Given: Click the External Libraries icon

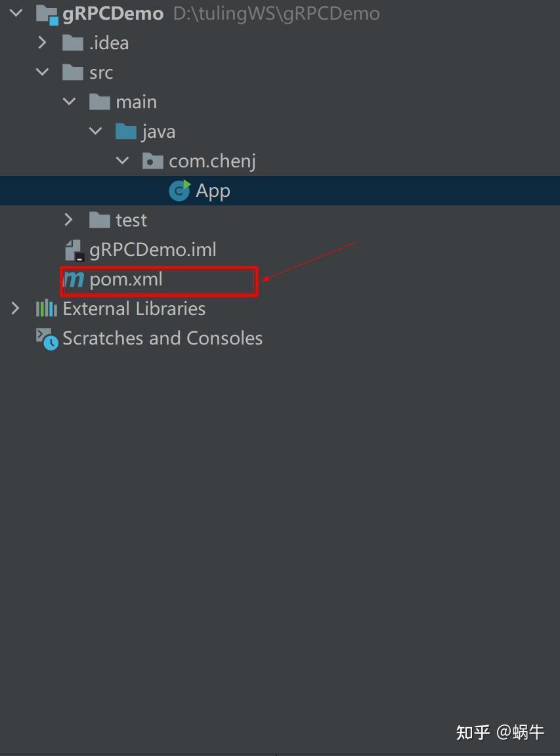Looking at the screenshot, I should pyautogui.click(x=47, y=309).
